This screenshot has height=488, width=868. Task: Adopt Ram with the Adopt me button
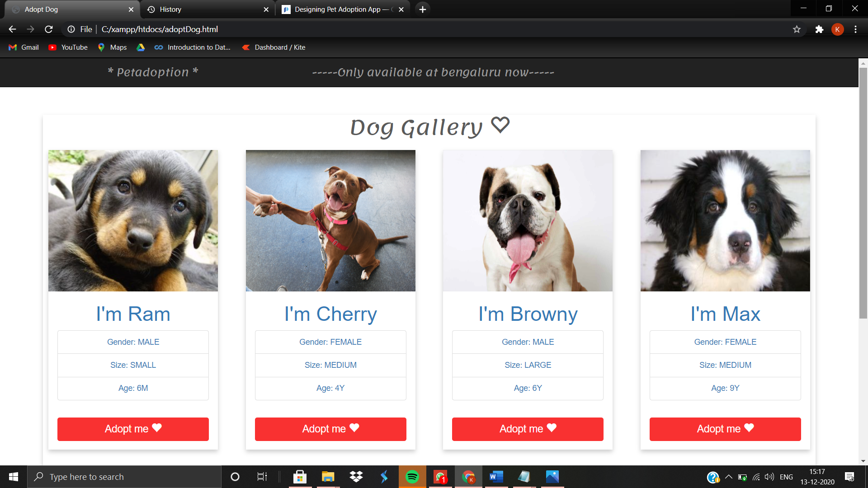pyautogui.click(x=133, y=429)
